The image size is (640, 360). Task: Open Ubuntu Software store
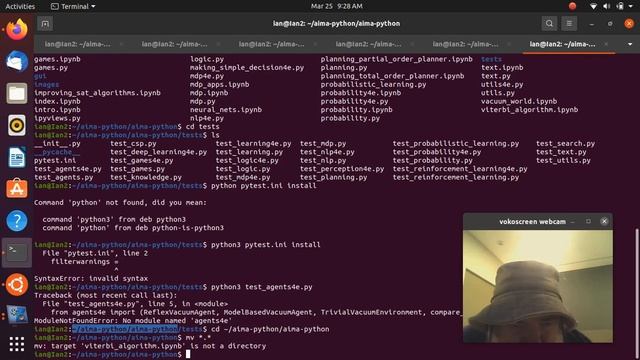(x=17, y=189)
